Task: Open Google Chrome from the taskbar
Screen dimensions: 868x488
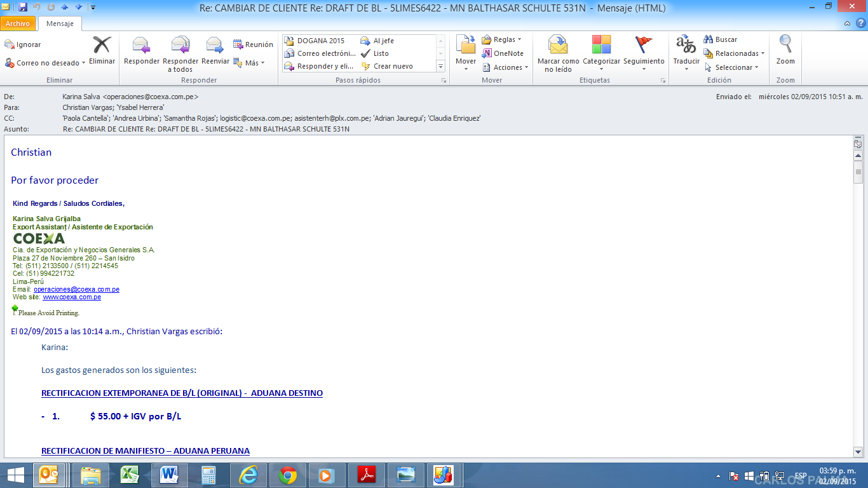Action: [288, 475]
